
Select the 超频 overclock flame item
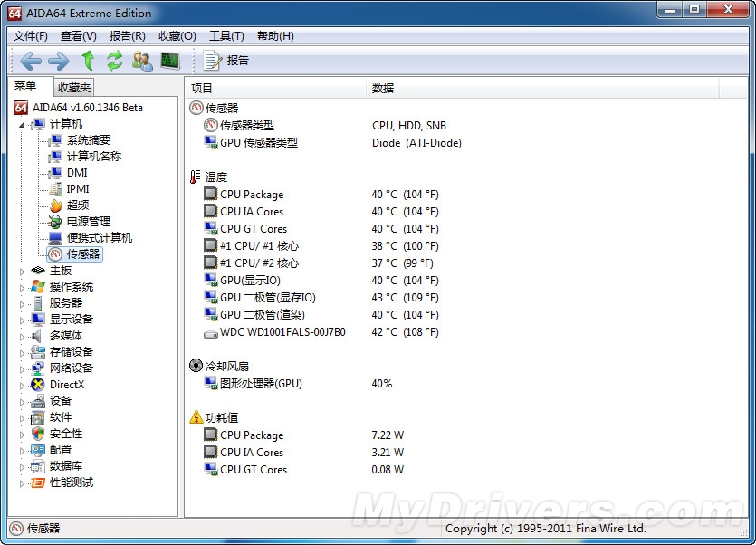coord(77,206)
